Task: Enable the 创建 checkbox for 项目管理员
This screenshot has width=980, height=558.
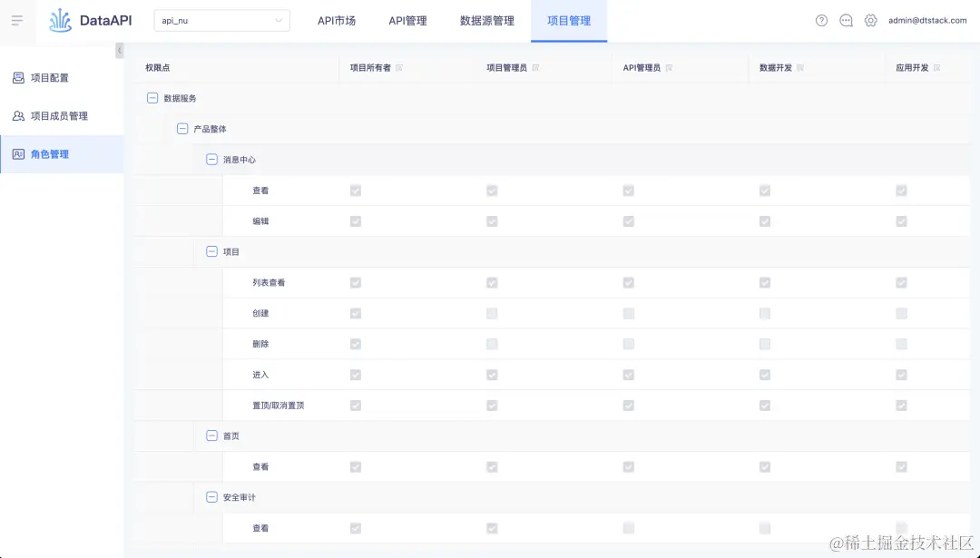Action: click(492, 313)
